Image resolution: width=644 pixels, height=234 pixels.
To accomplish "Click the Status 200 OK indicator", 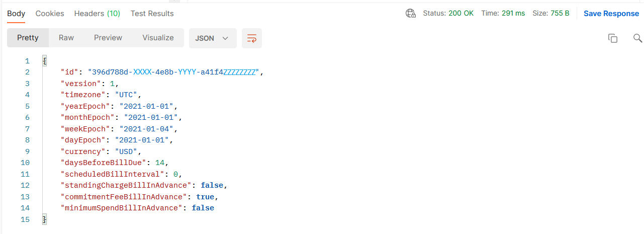I will coord(448,14).
